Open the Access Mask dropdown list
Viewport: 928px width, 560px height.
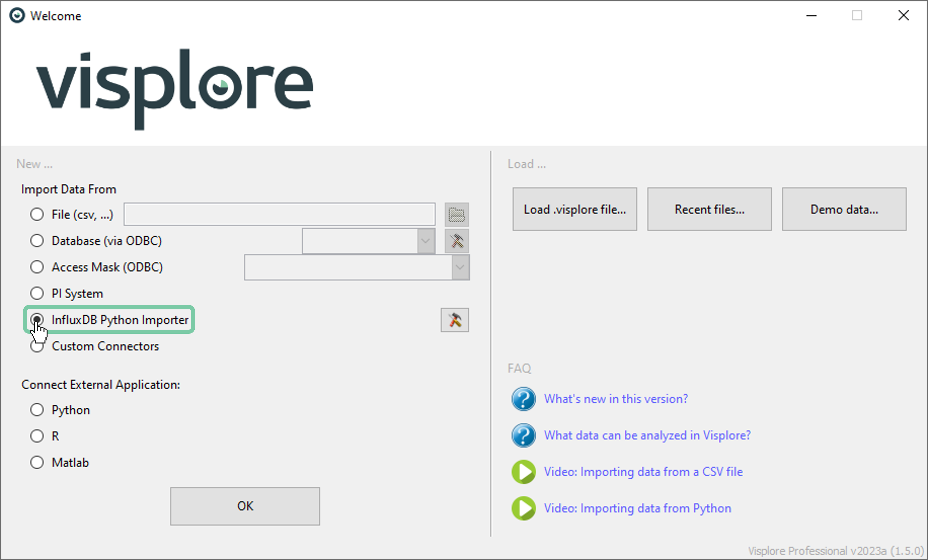click(460, 267)
